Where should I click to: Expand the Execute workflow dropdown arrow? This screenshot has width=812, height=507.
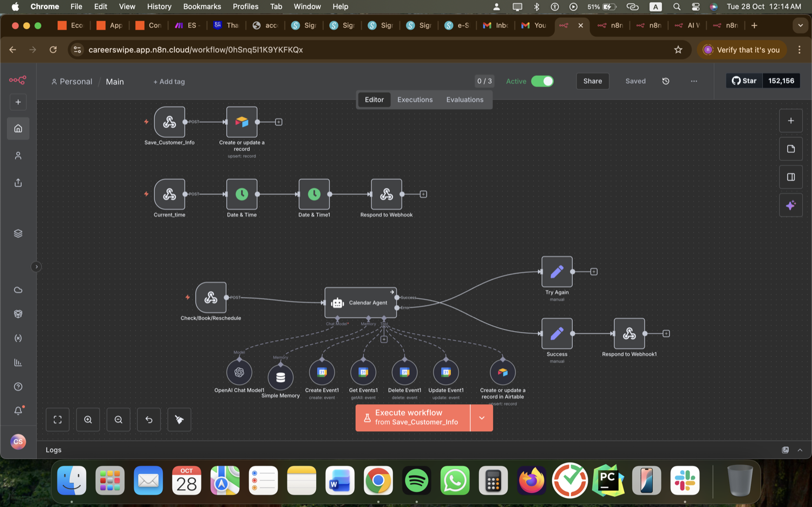pyautogui.click(x=482, y=418)
